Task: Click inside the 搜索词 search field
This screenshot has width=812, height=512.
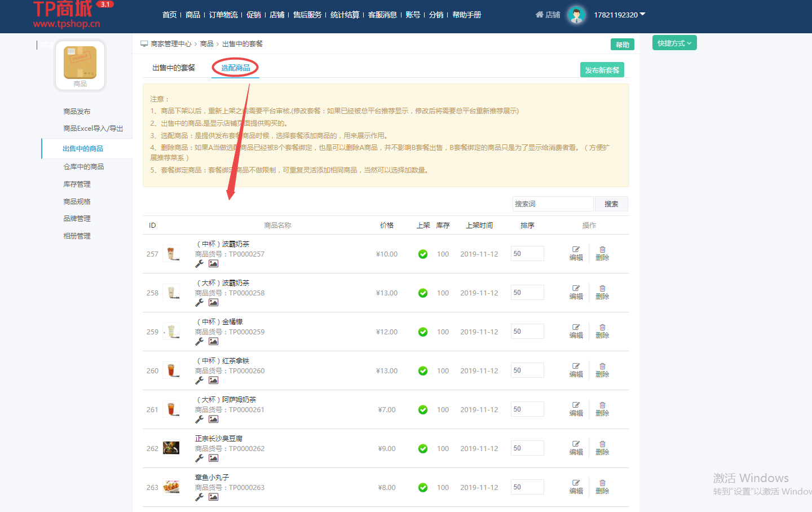Action: click(x=553, y=204)
